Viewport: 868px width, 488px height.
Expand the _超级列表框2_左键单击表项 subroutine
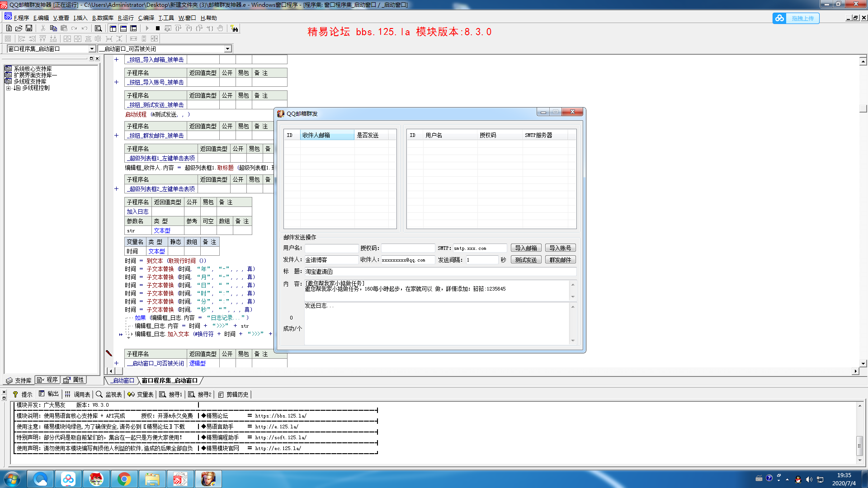[116, 189]
